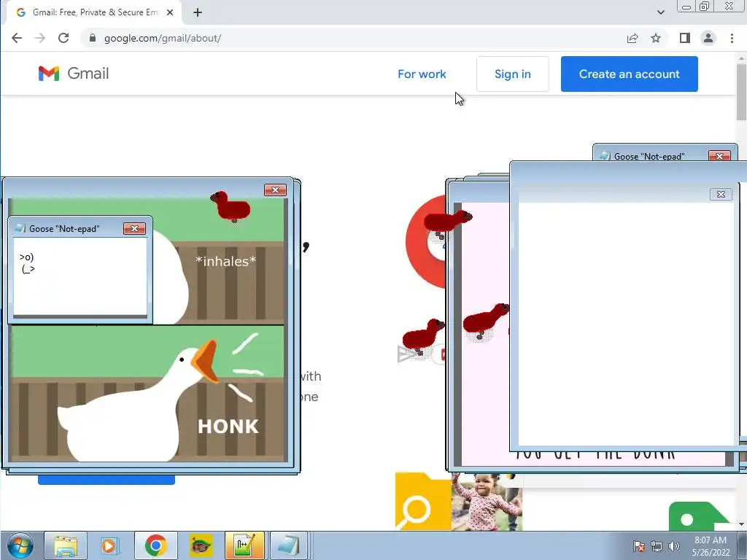The height and width of the screenshot is (560, 747).
Task: Expand the tab search chevron
Action: 660,12
